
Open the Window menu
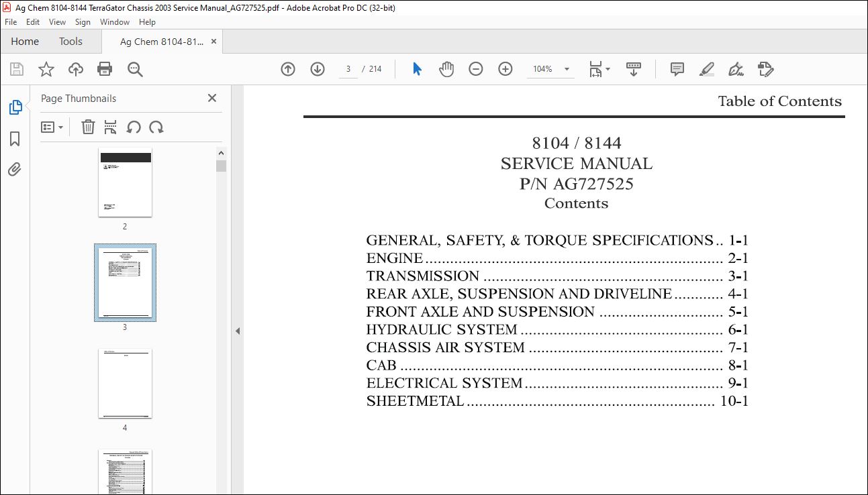tap(115, 22)
